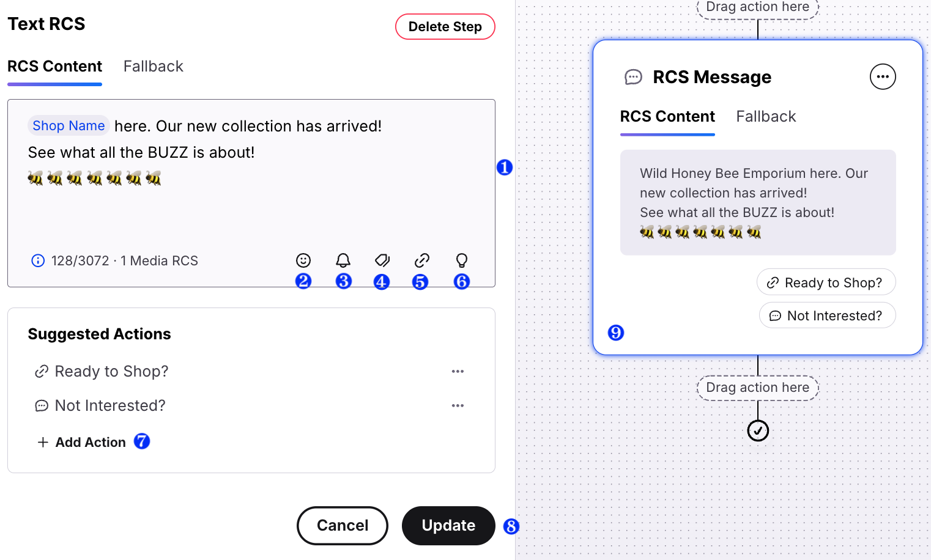The image size is (931, 560).
Task: Click the bell notification icon
Action: (343, 260)
